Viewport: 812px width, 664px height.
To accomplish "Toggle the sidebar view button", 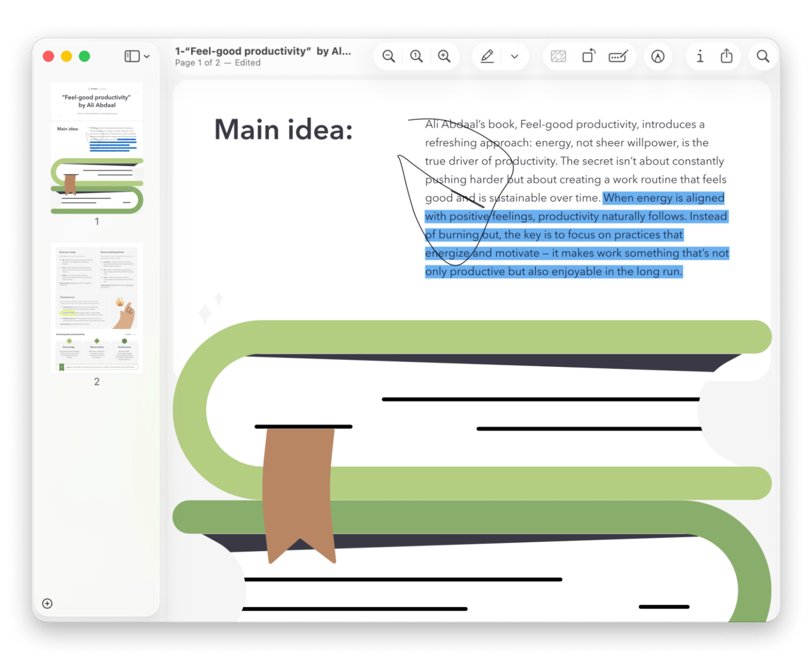I will pyautogui.click(x=132, y=56).
